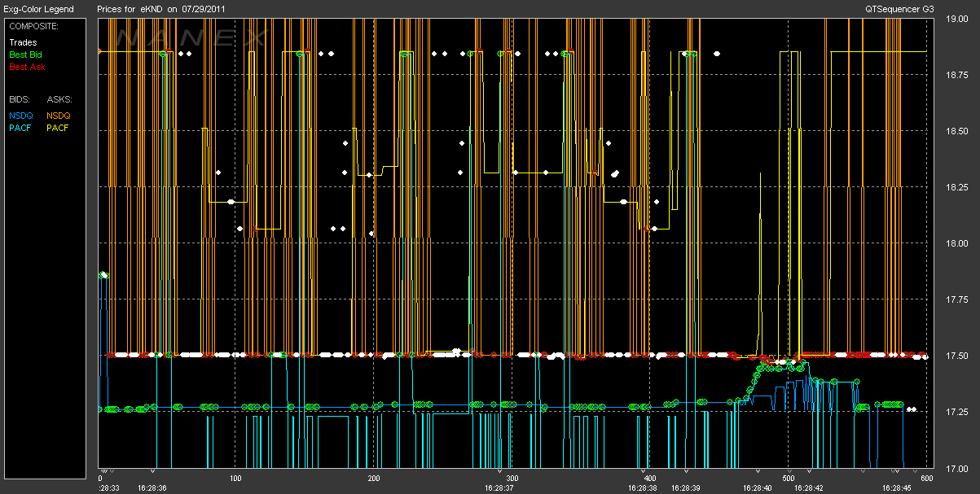Click the NANEX watermark in the chart
Screen dimensions: 980x494
pos(191,38)
